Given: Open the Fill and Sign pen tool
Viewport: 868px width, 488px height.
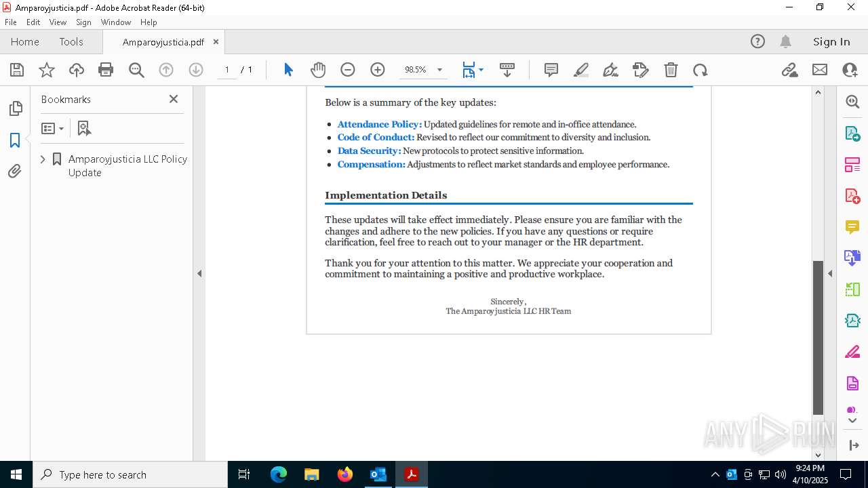Looking at the screenshot, I should click(x=610, y=70).
